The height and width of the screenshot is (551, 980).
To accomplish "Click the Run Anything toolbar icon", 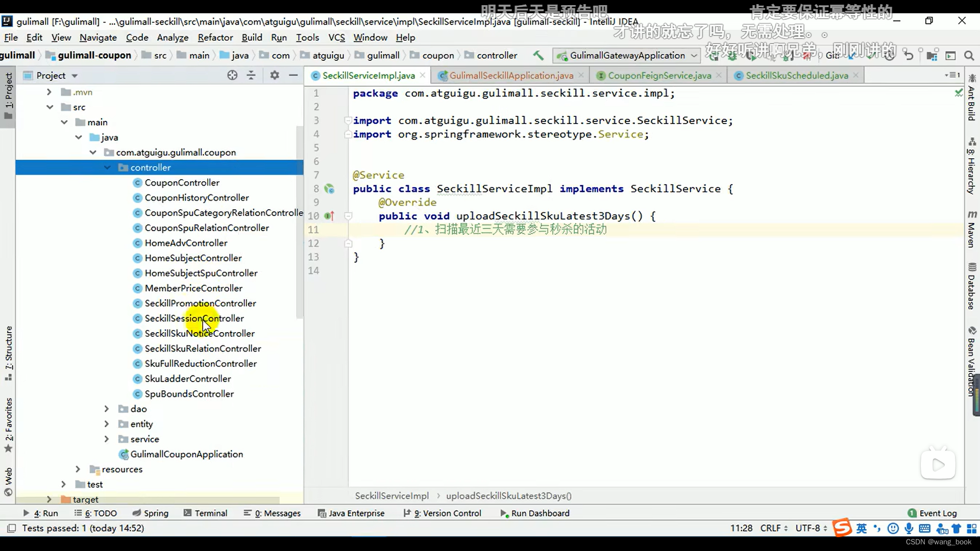I will 950,56.
